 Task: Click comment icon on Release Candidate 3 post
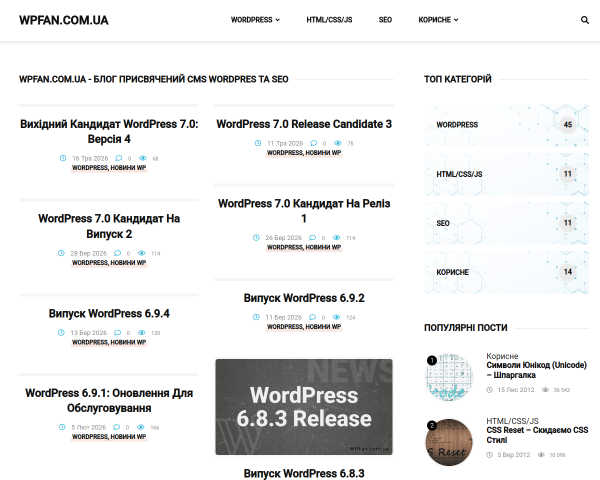(313, 143)
